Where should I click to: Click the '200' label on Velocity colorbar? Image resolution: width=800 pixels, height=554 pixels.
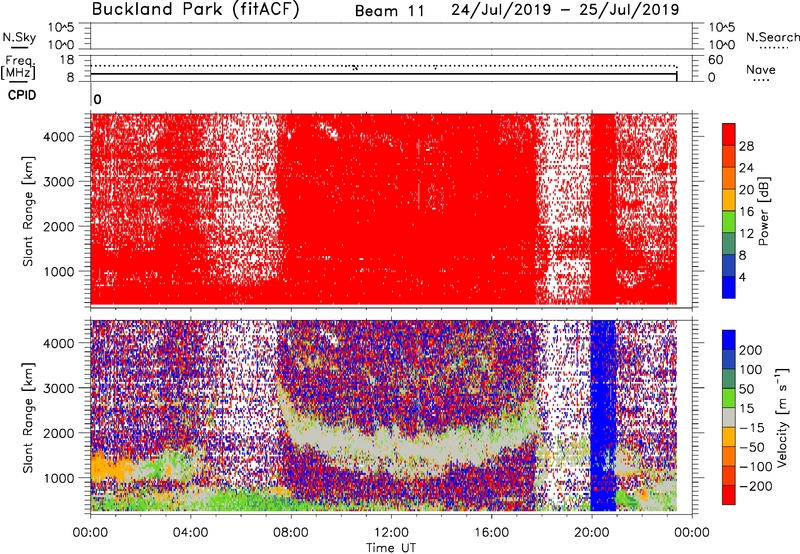[751, 350]
